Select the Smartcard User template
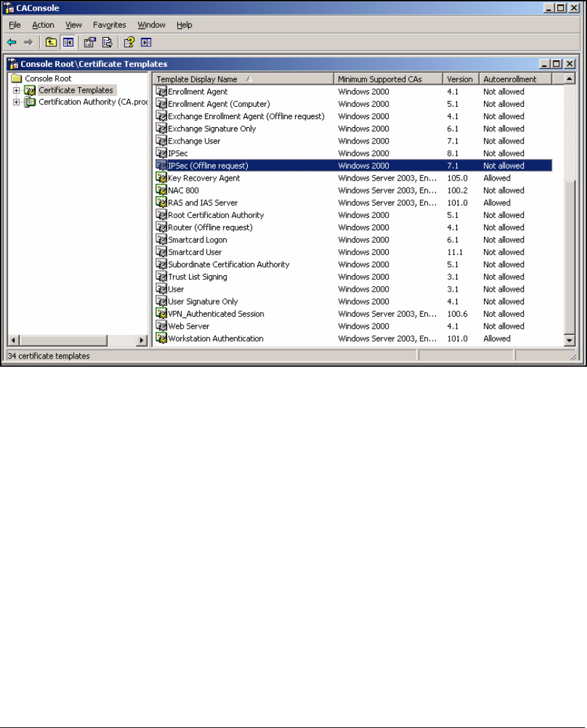The image size is (587, 728). pyautogui.click(x=195, y=252)
